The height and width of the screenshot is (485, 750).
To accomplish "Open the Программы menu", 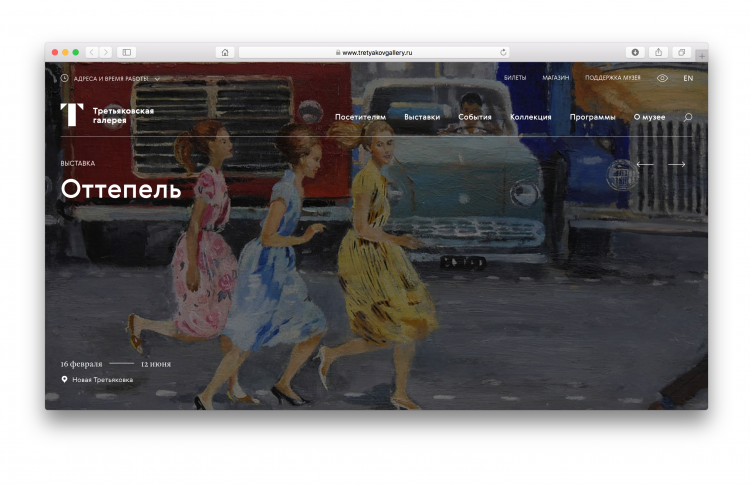I will 592,117.
